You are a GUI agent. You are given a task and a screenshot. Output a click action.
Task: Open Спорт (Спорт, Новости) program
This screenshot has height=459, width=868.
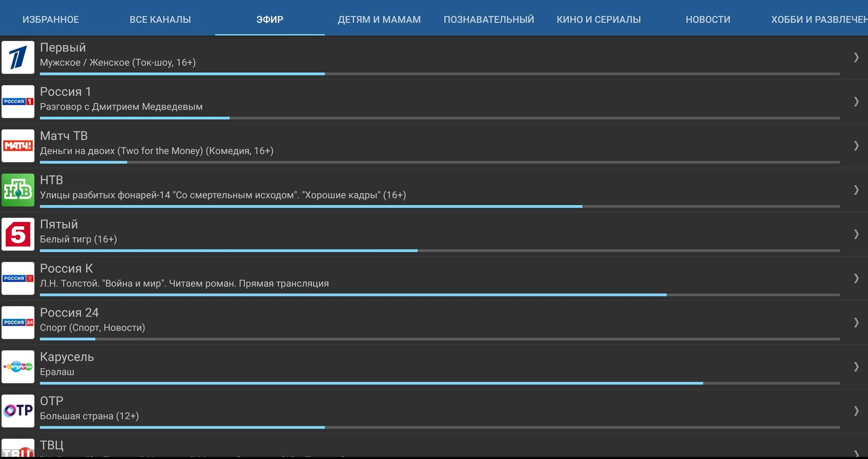coord(92,327)
